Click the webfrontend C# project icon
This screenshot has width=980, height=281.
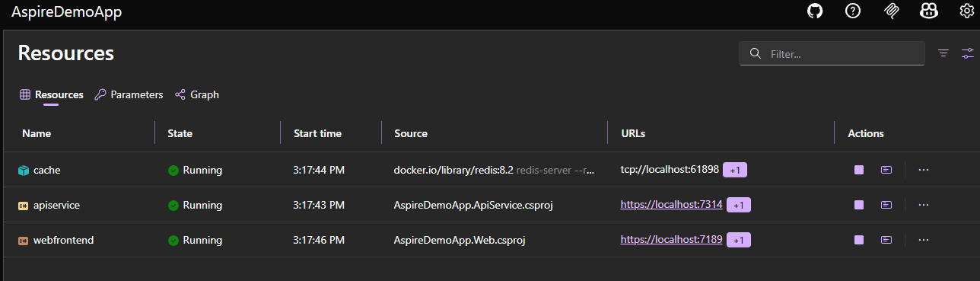[x=23, y=241]
